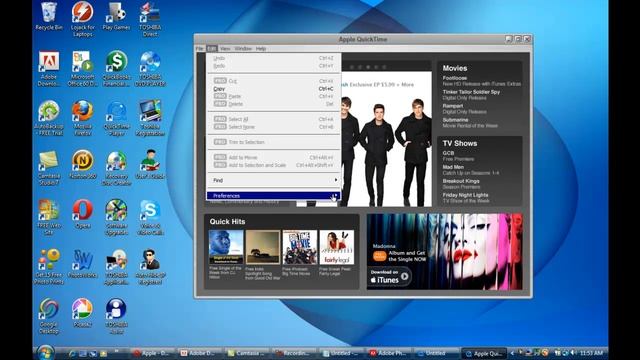Viewport: 640px width, 360px height.
Task: Open the Submarine movie rental link
Action: point(456,120)
